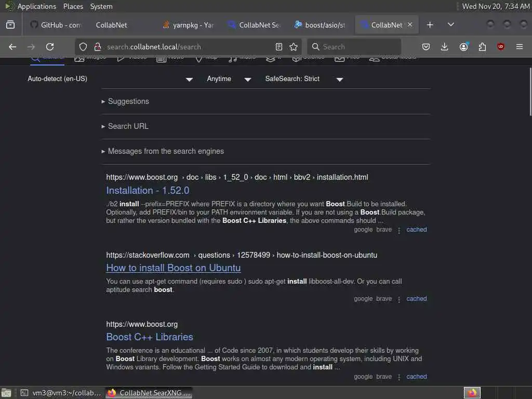
Task: List all tabs with the chevron button
Action: coord(451,25)
